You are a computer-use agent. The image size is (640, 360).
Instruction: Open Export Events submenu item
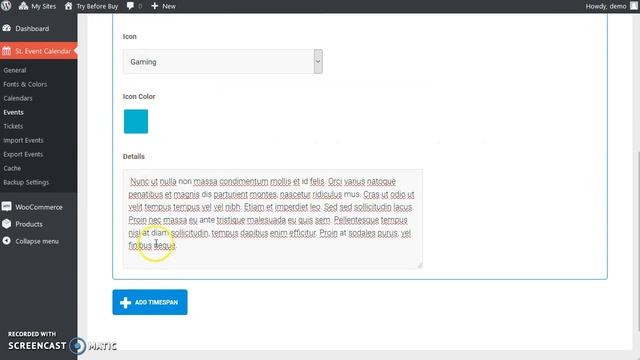[23, 154]
